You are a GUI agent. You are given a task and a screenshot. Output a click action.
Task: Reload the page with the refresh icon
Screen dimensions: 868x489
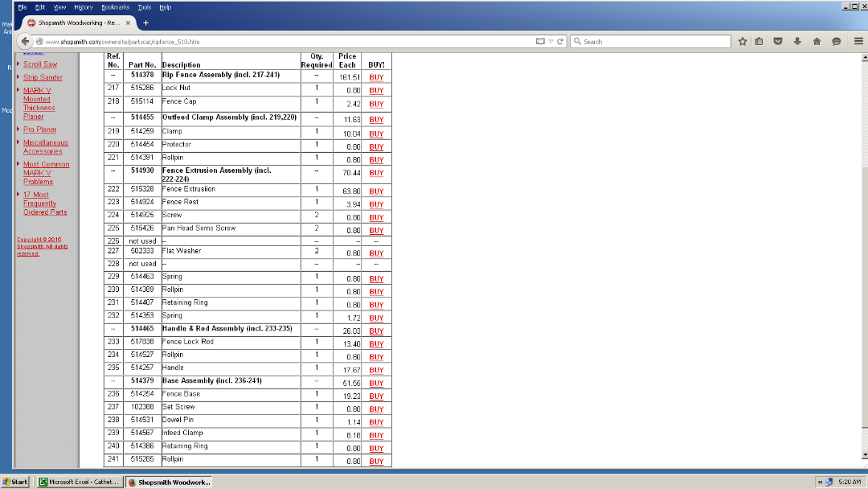[560, 42]
